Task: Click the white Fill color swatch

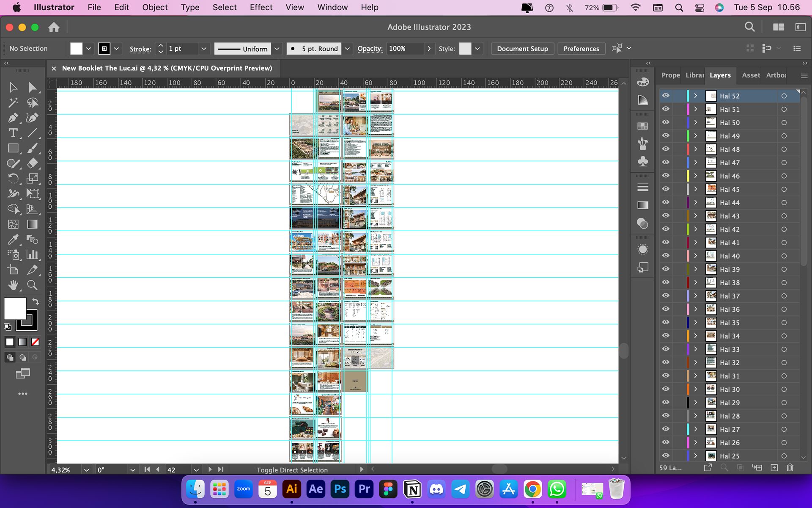Action: click(x=15, y=309)
